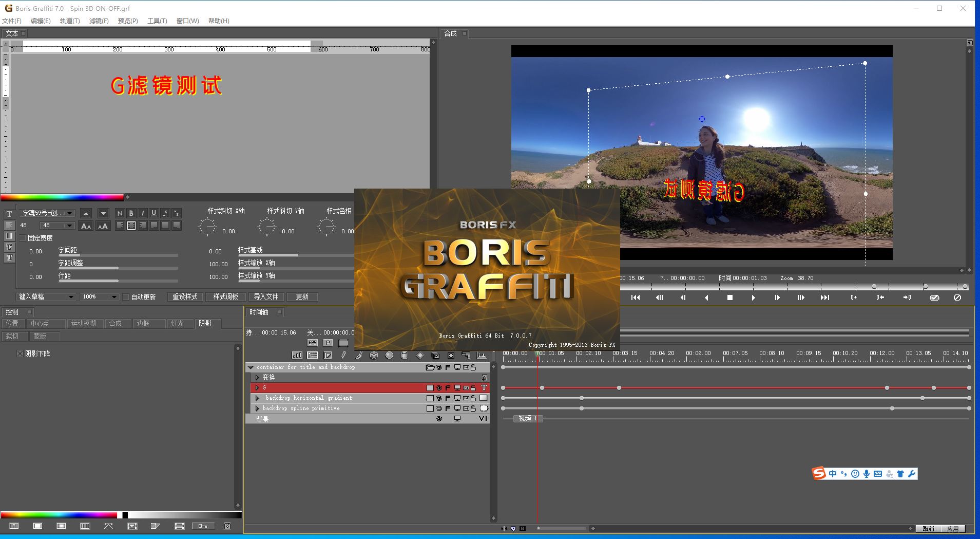The width and height of the screenshot is (980, 539).
Task: Right-align the text
Action: [x=142, y=226]
